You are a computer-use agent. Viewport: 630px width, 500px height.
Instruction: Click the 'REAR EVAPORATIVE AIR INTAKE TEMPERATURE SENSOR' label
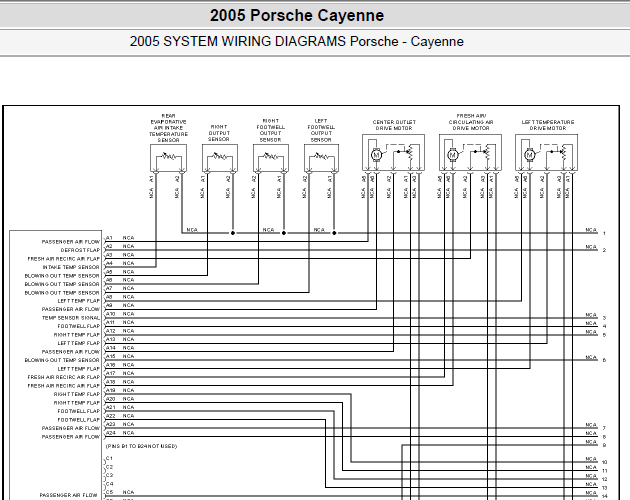(x=168, y=128)
